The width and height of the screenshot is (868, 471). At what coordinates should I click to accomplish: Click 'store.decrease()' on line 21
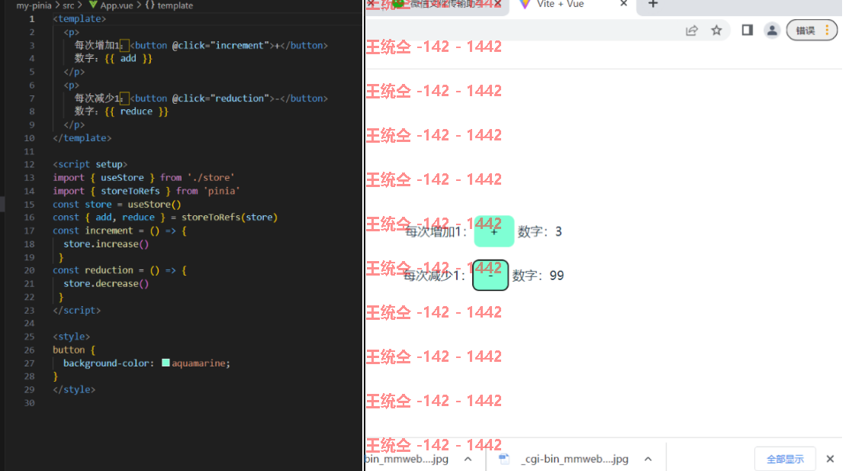coord(106,284)
